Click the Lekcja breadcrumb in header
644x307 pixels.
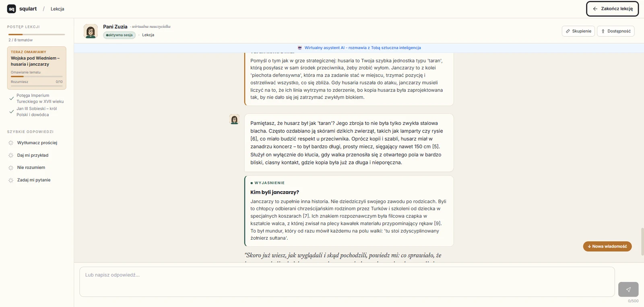point(58,9)
